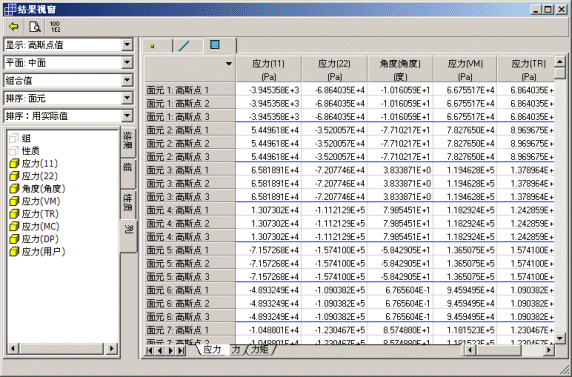Switch to the 应力 sheet tab

point(213,349)
